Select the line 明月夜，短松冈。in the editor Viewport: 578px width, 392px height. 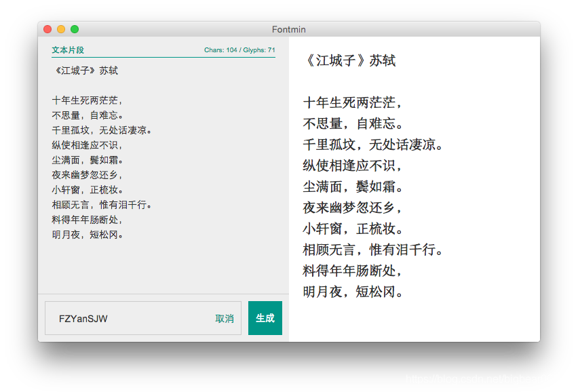[x=86, y=234]
